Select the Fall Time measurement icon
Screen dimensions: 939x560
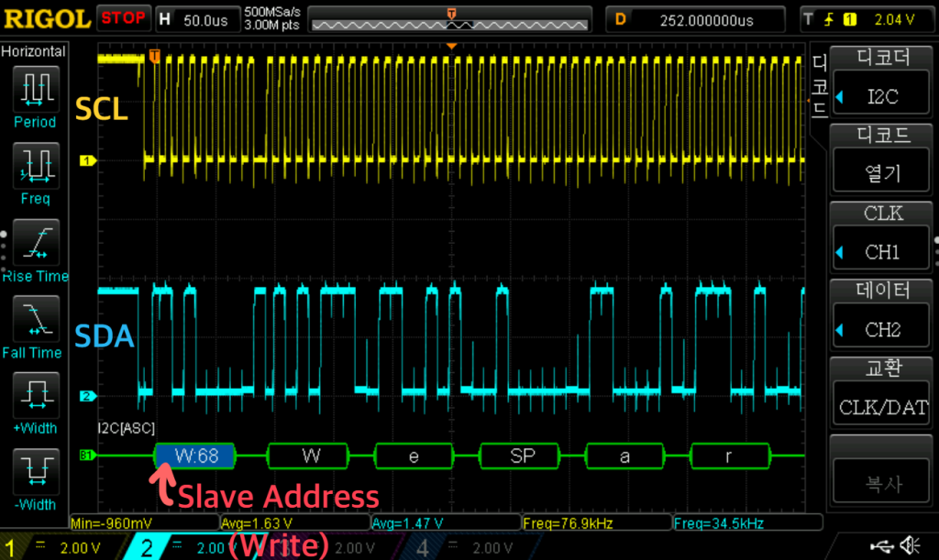coord(36,319)
